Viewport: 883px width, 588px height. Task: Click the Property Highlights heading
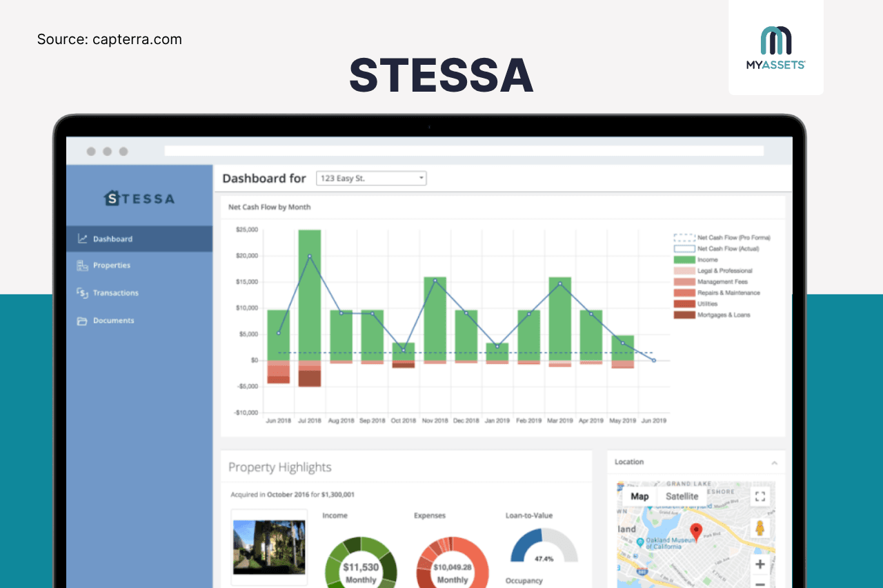[x=280, y=467]
